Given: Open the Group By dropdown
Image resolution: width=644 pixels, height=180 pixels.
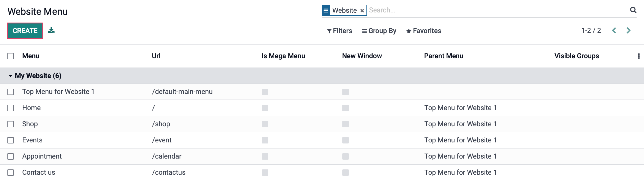Looking at the screenshot, I should point(379,31).
